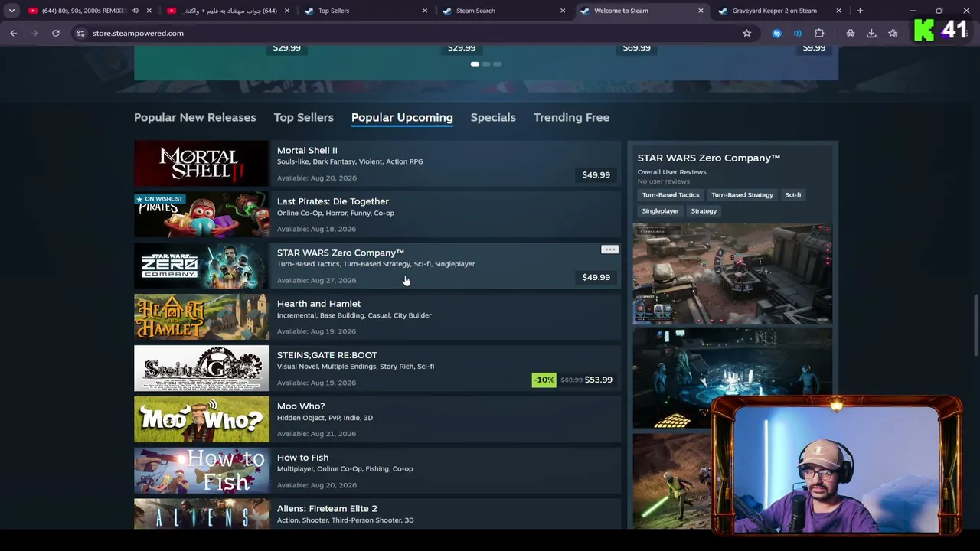
Task: Close the 80s 90s 2000s Remixes YouTube tab
Action: [x=149, y=11]
